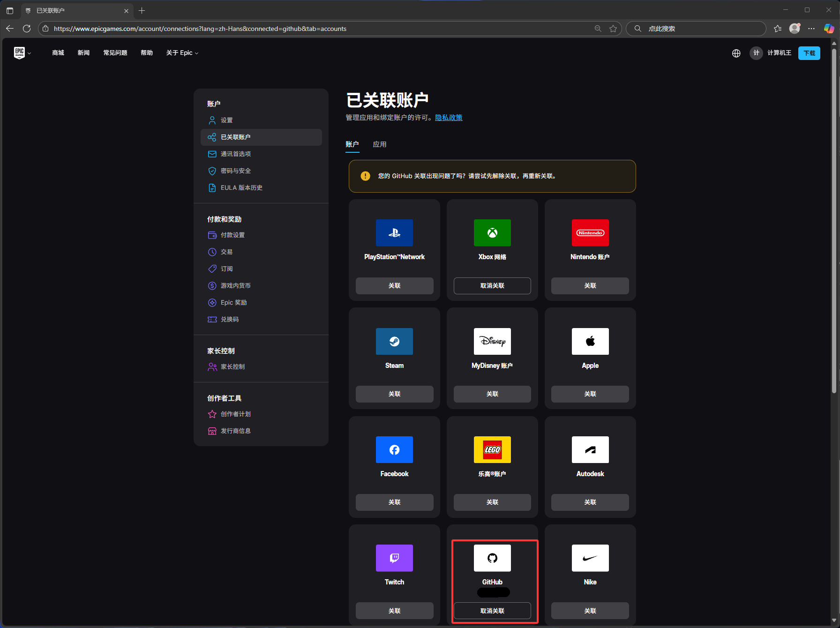The height and width of the screenshot is (628, 840).
Task: Open browser profile avatar icon
Action: 795,29
